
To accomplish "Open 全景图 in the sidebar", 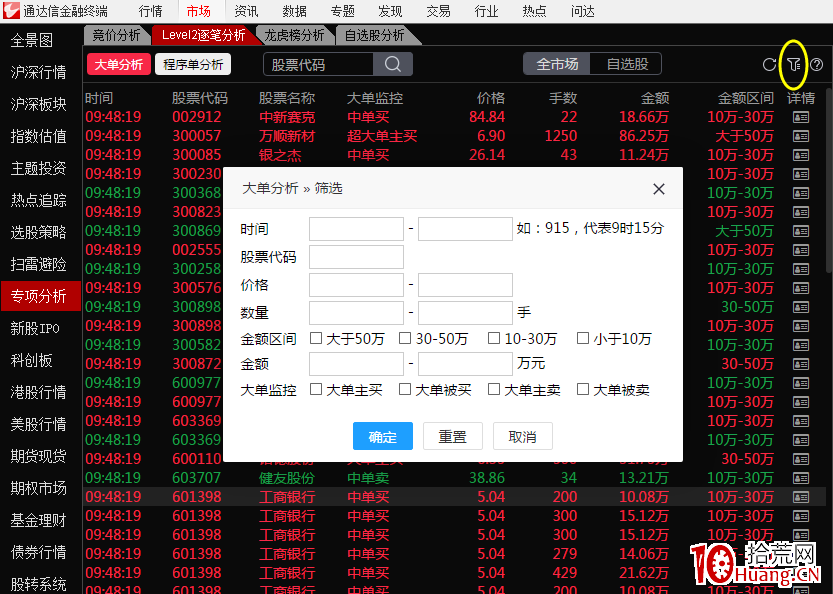I will click(x=32, y=40).
